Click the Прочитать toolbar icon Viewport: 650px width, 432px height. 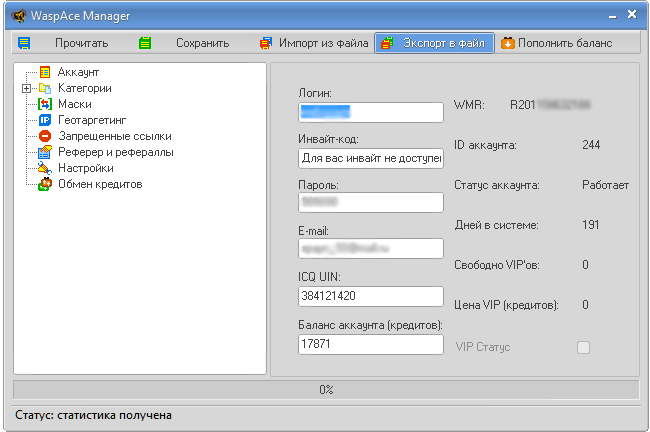24,43
